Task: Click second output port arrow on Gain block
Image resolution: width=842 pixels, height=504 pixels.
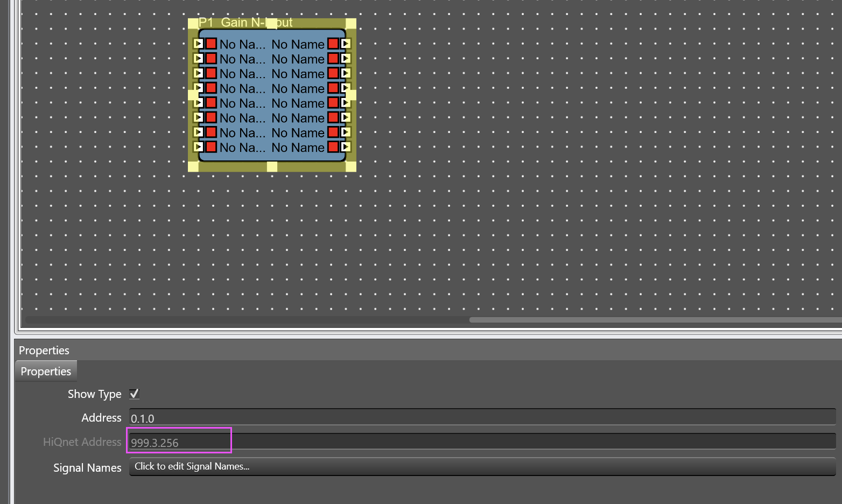Action: point(346,58)
